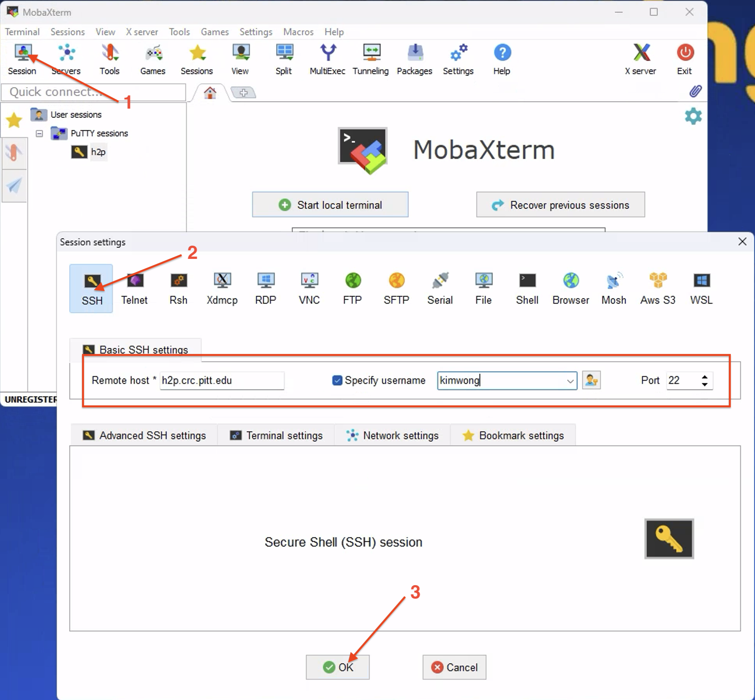
Task: Decrease the Port value with down arrow
Action: coord(704,385)
